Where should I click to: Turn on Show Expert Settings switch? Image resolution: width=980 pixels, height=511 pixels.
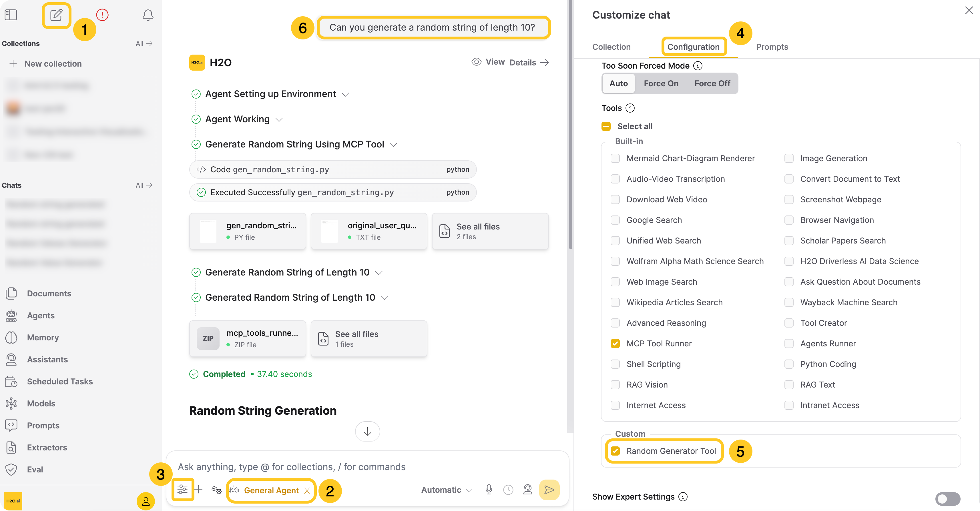pos(948,498)
